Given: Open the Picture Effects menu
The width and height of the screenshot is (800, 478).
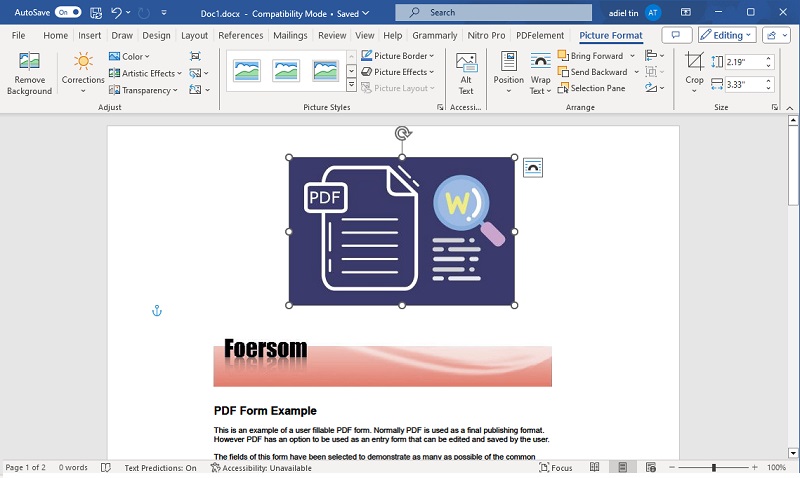Looking at the screenshot, I should (x=397, y=72).
